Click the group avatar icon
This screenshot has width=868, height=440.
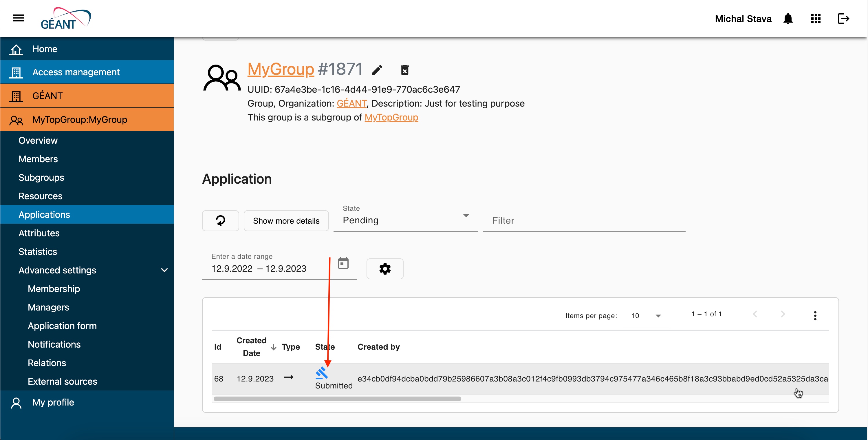coord(222,78)
